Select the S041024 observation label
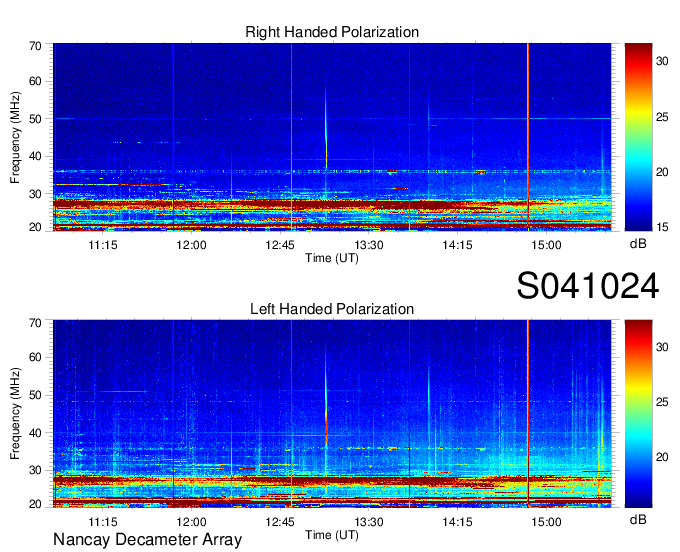Image resolution: width=680 pixels, height=552 pixels. [x=588, y=286]
